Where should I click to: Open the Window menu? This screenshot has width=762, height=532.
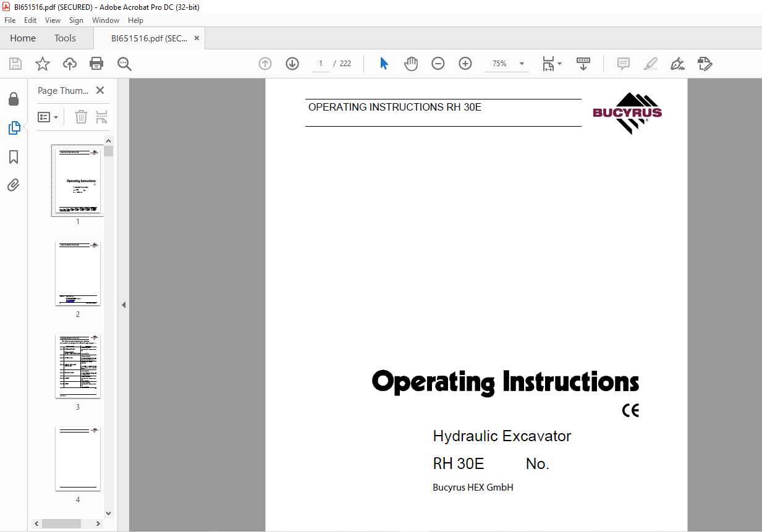click(106, 20)
